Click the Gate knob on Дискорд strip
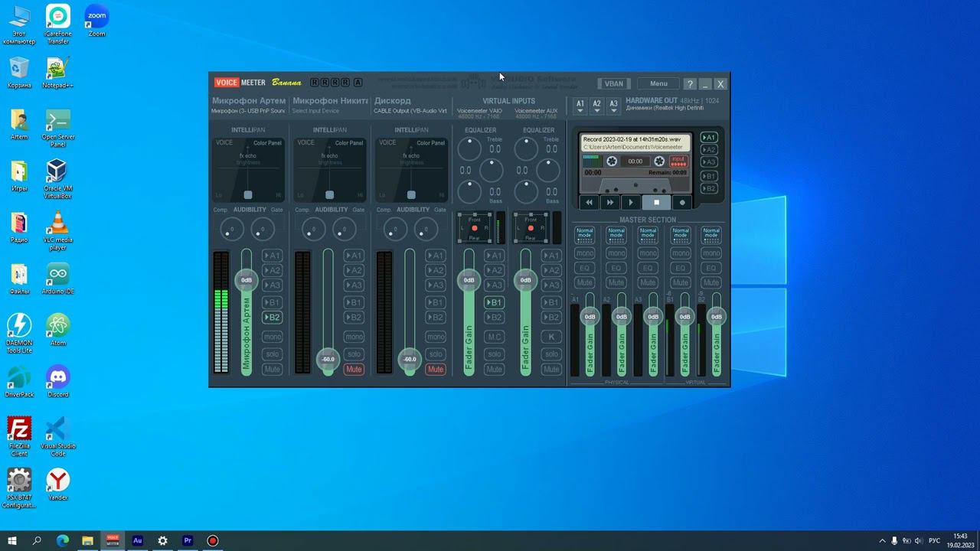 (426, 228)
